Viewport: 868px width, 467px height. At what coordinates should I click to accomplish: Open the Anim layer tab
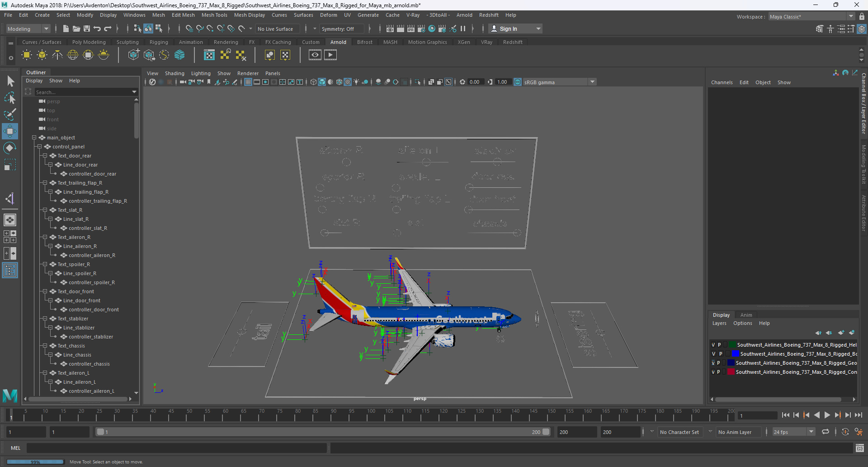(x=746, y=315)
